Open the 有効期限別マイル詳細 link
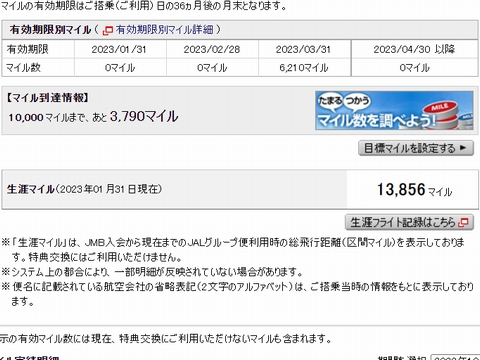The height and width of the screenshot is (360, 480). click(164, 30)
